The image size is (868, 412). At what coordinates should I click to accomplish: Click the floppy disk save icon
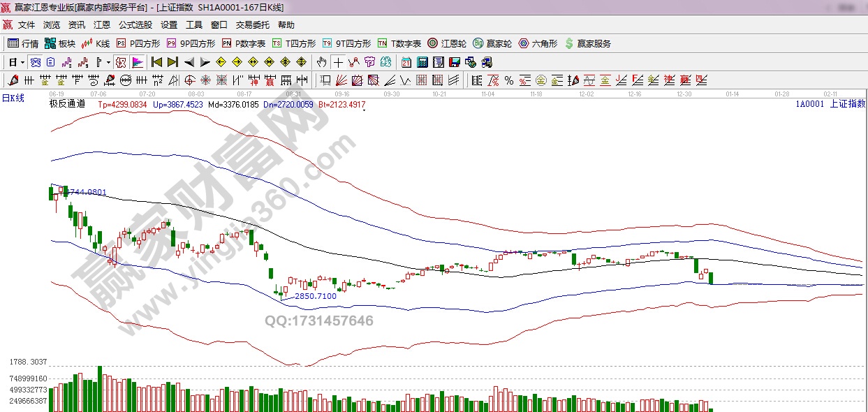pyautogui.click(x=455, y=62)
